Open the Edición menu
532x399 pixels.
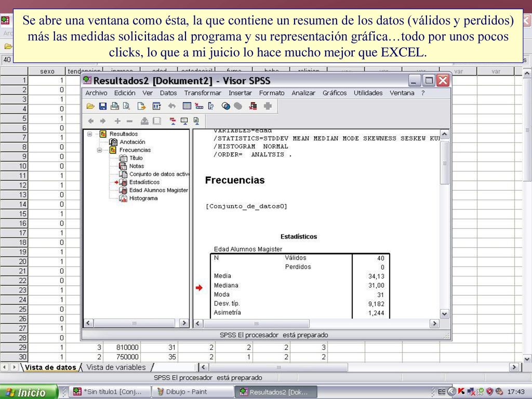coord(125,93)
